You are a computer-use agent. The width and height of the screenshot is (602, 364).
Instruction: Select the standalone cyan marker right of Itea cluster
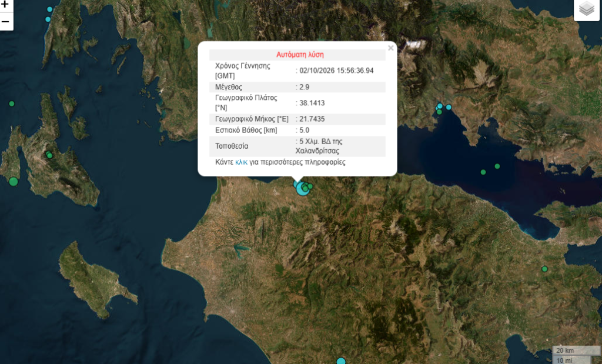449,107
